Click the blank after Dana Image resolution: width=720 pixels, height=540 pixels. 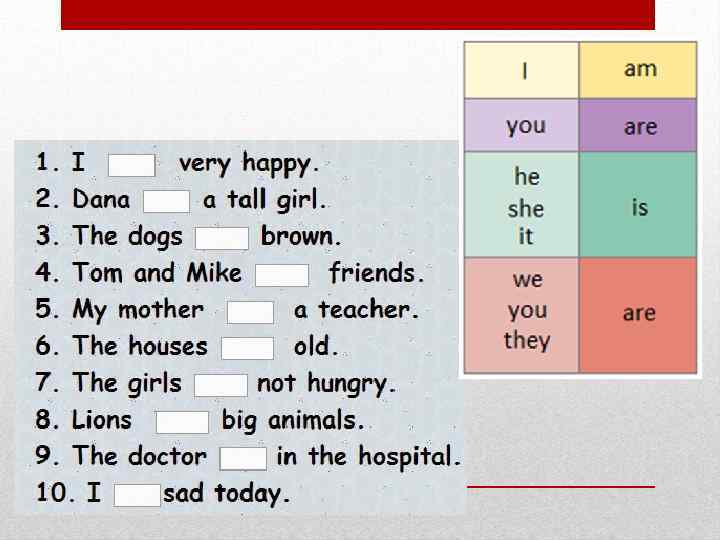pyautogui.click(x=166, y=202)
